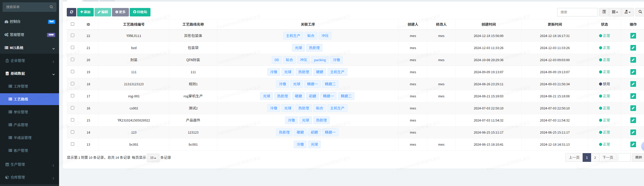
Task: Click the 添加 add button
Action: tap(85, 12)
